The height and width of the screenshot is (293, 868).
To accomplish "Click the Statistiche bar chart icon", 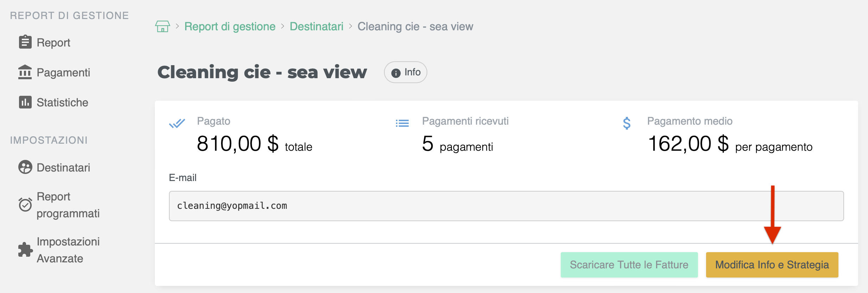I will 25,102.
